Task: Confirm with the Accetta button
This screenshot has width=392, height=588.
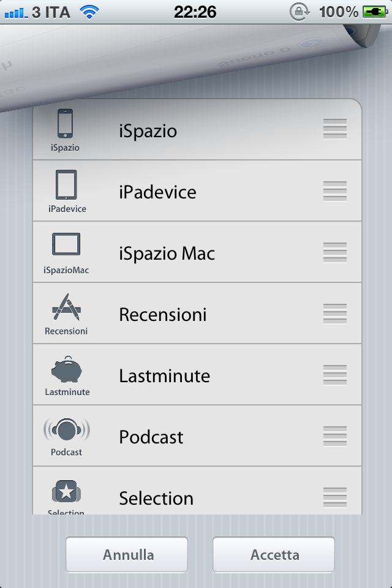Action: (274, 555)
